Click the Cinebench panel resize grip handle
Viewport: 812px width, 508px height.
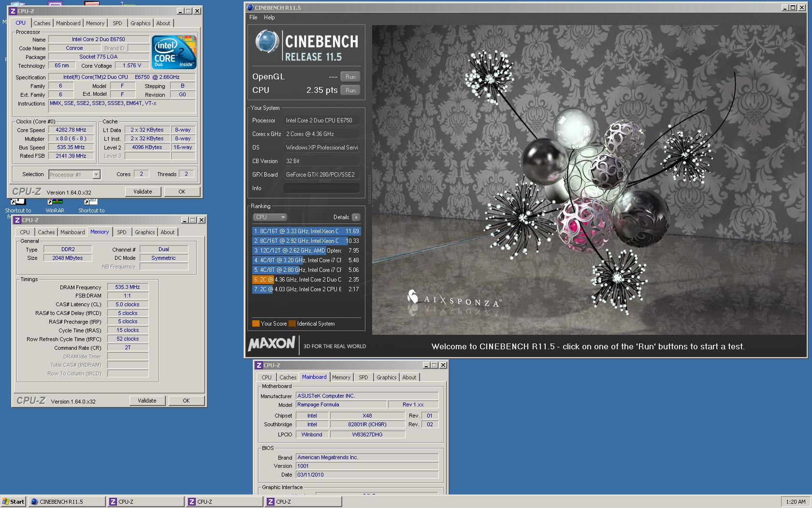point(369,189)
